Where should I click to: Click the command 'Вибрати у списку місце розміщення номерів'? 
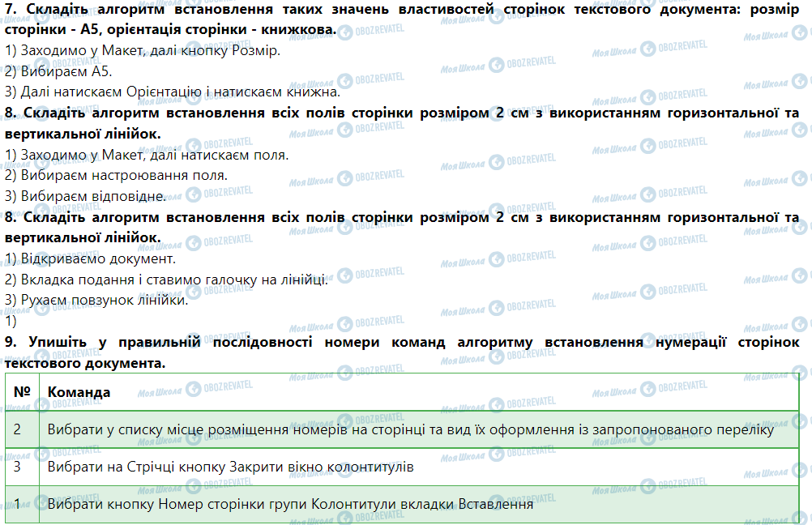[x=412, y=429]
